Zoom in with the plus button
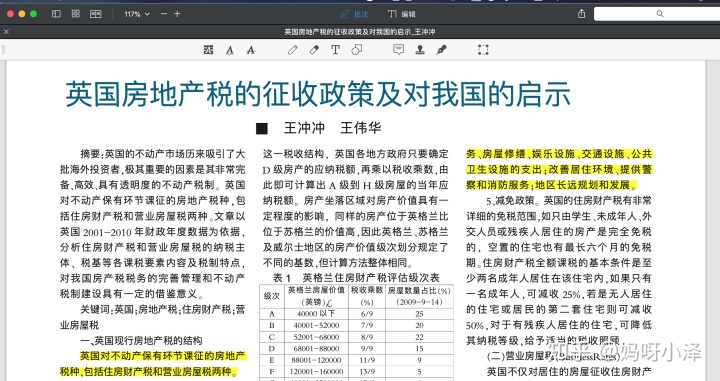This screenshot has height=381, width=720. 177,14
